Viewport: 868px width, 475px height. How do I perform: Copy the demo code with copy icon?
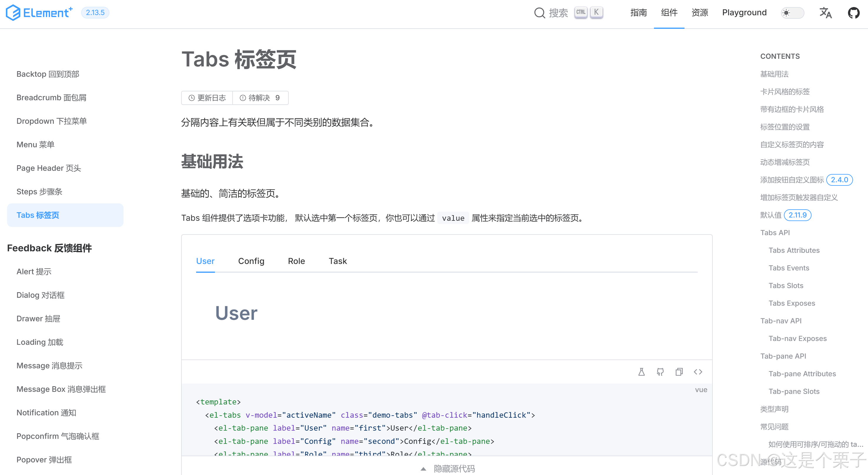pos(679,372)
